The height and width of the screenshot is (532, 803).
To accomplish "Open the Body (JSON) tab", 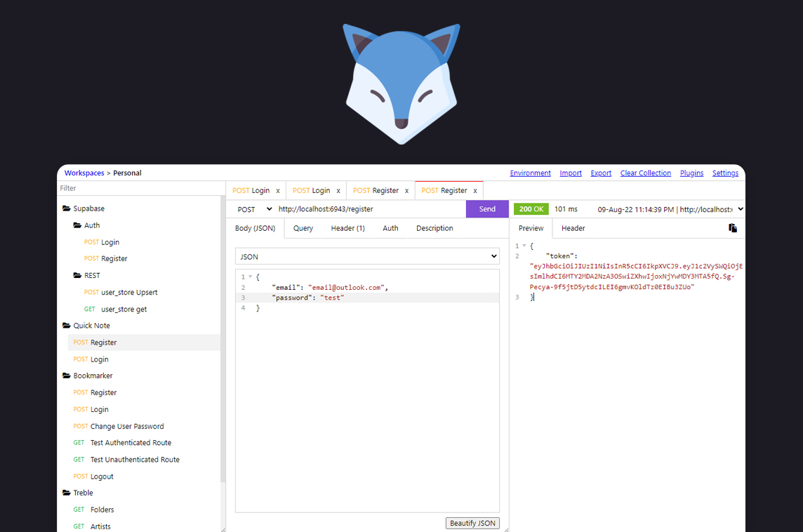I will click(x=255, y=228).
